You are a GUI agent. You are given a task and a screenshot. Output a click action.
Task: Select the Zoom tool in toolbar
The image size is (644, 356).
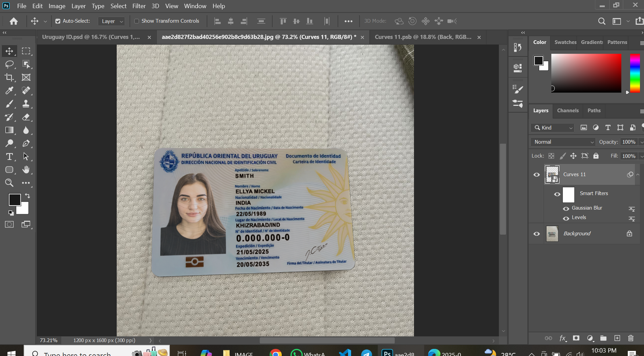pyautogui.click(x=9, y=183)
